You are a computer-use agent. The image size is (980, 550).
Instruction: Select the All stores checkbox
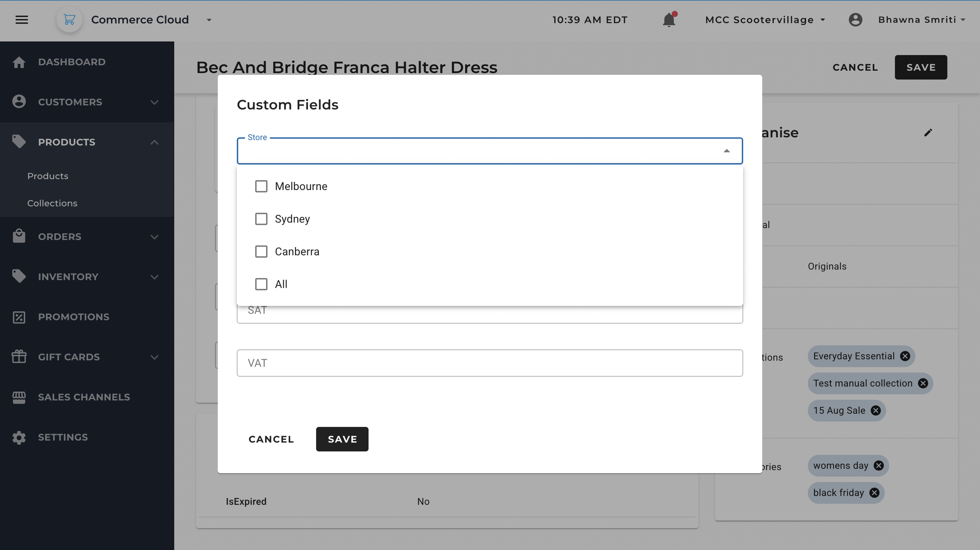(261, 284)
